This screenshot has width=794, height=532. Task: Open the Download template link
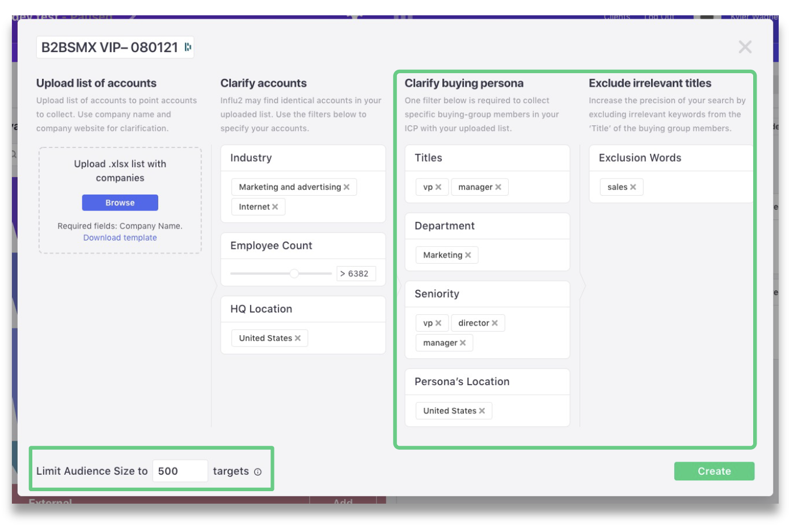point(120,238)
